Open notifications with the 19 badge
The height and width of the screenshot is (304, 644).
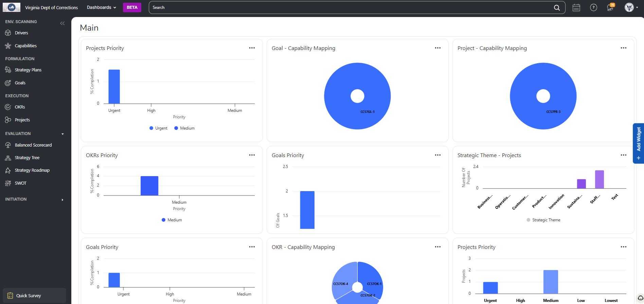tap(611, 7)
